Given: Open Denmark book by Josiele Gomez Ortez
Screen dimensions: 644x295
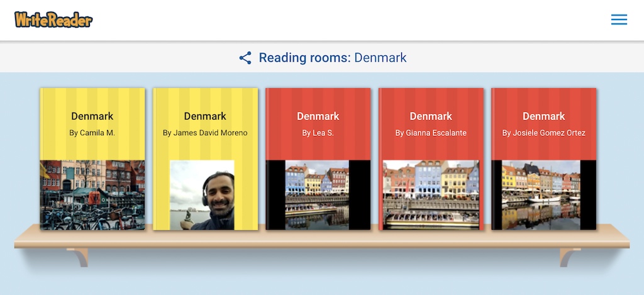Looking at the screenshot, I should (544, 159).
